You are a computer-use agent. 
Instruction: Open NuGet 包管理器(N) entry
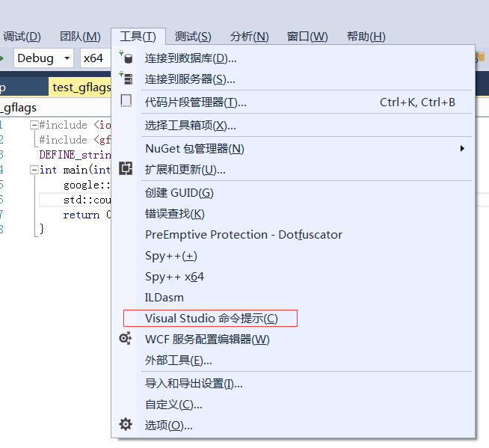coord(293,149)
